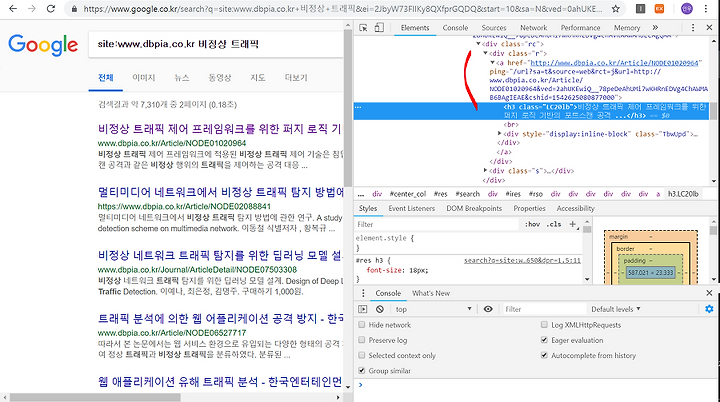Open the purple profile avatar
720x402 pixels.
coord(686,8)
